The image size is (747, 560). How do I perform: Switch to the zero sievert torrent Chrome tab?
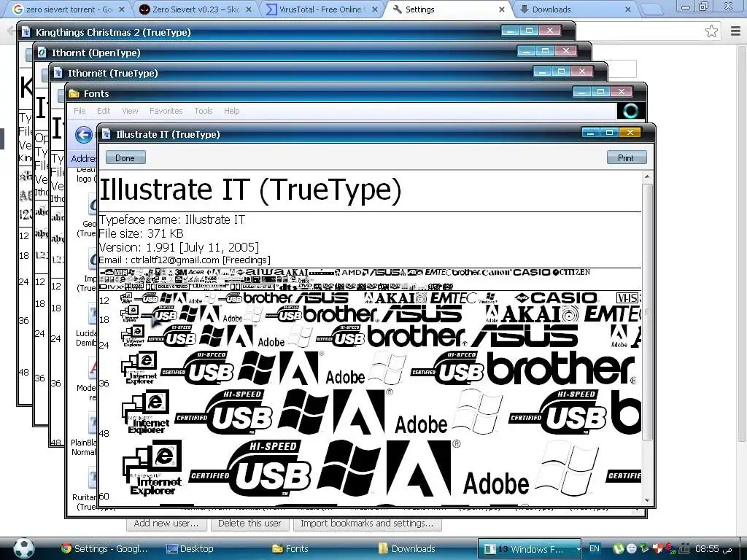68,9
